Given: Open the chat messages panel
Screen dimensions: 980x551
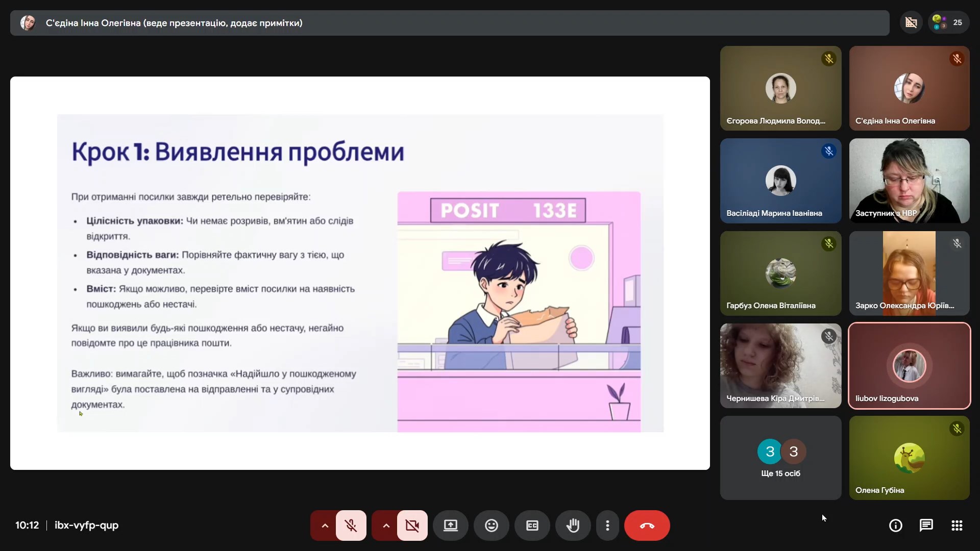Looking at the screenshot, I should click(x=926, y=525).
